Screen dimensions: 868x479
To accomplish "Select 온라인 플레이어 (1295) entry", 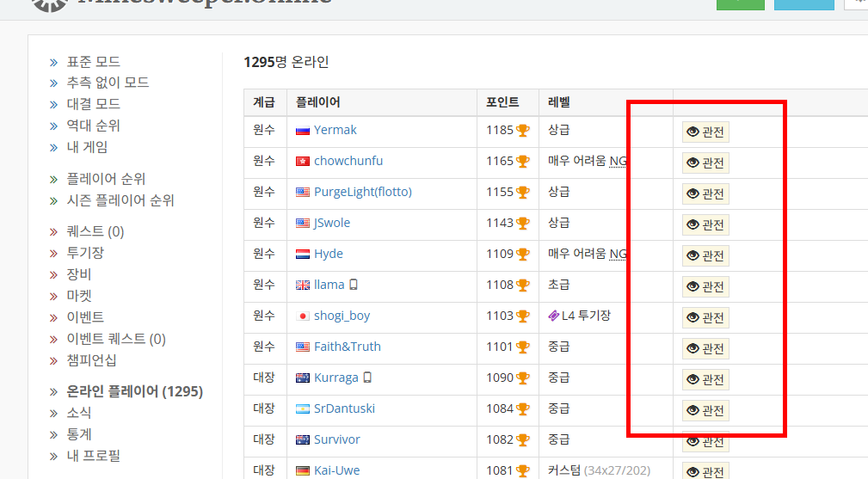I will [x=134, y=391].
